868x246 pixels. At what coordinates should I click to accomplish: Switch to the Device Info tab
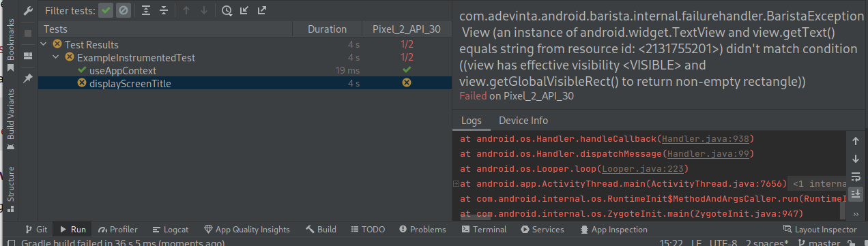pyautogui.click(x=523, y=121)
